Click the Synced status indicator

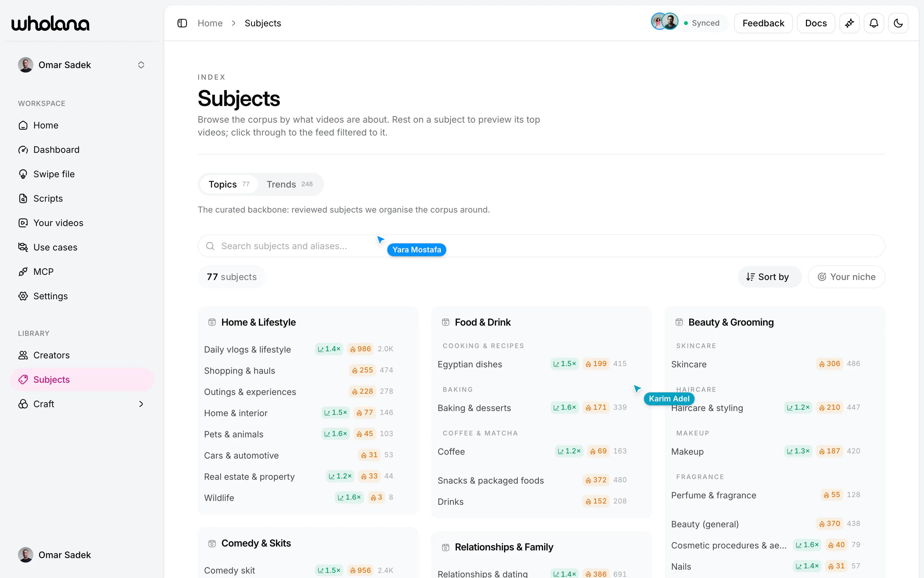click(x=702, y=23)
